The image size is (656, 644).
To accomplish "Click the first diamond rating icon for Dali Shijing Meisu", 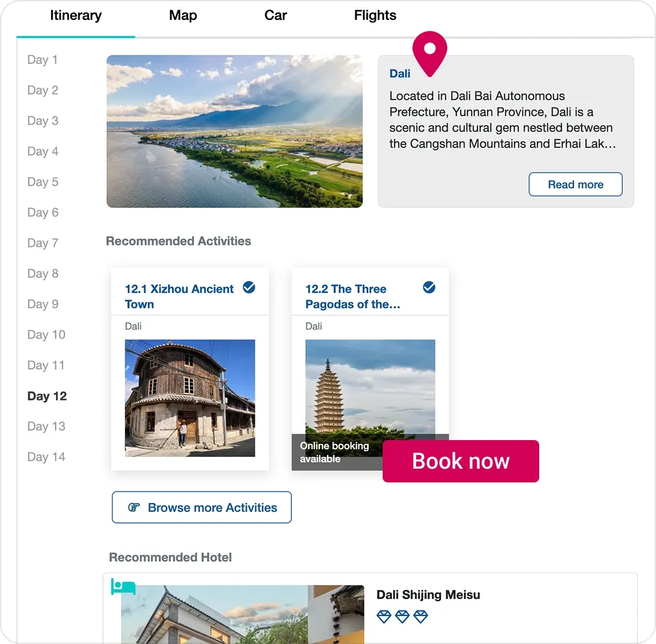I will [x=383, y=617].
